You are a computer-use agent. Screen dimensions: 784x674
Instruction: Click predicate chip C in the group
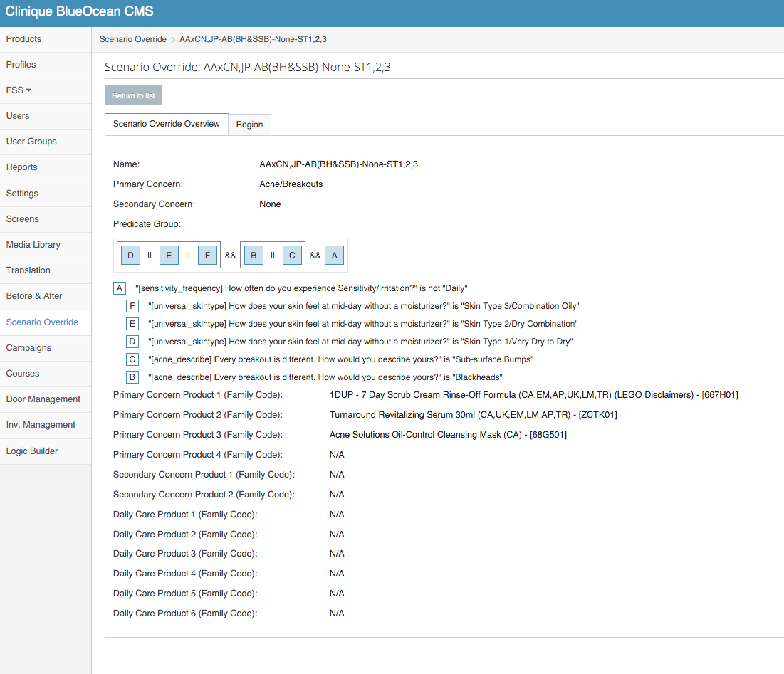coord(292,256)
